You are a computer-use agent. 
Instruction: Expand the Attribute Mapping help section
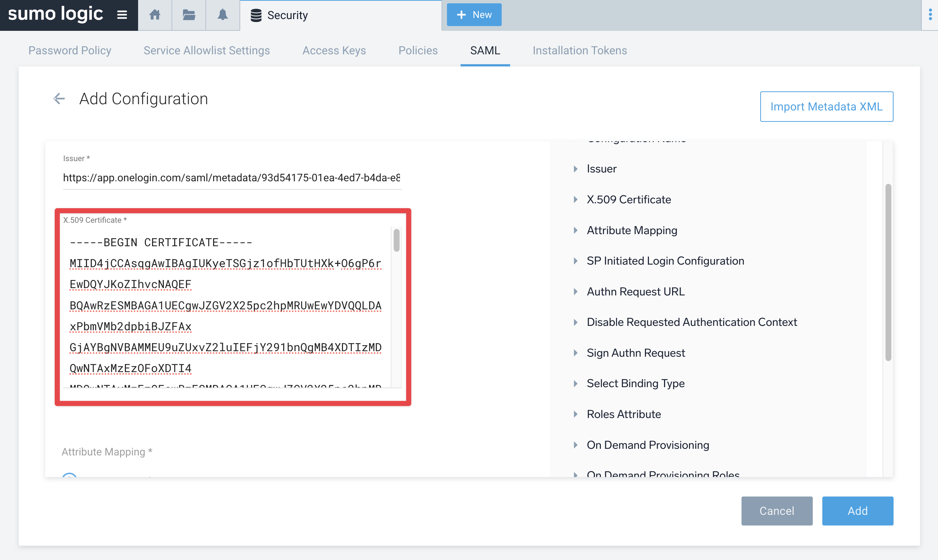click(625, 230)
